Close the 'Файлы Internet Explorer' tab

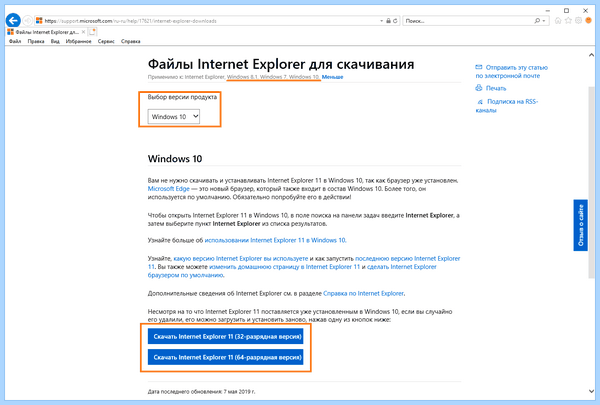coord(83,32)
